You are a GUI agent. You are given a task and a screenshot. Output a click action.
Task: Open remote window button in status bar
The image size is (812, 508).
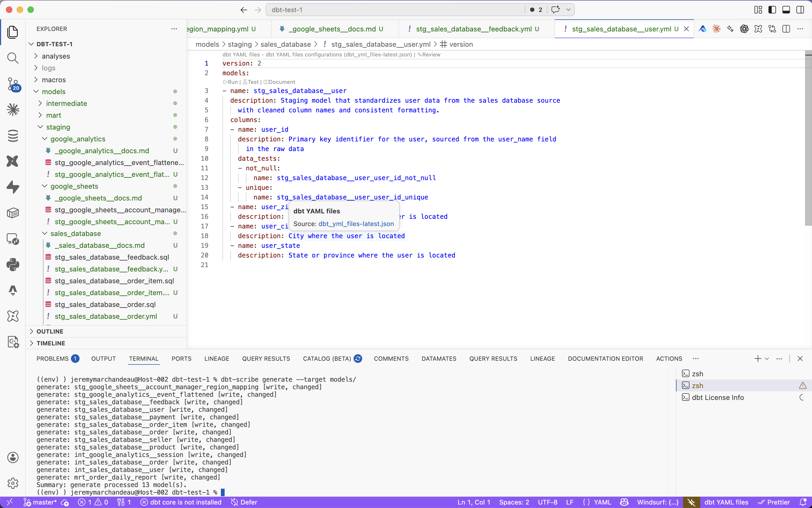pos(10,502)
